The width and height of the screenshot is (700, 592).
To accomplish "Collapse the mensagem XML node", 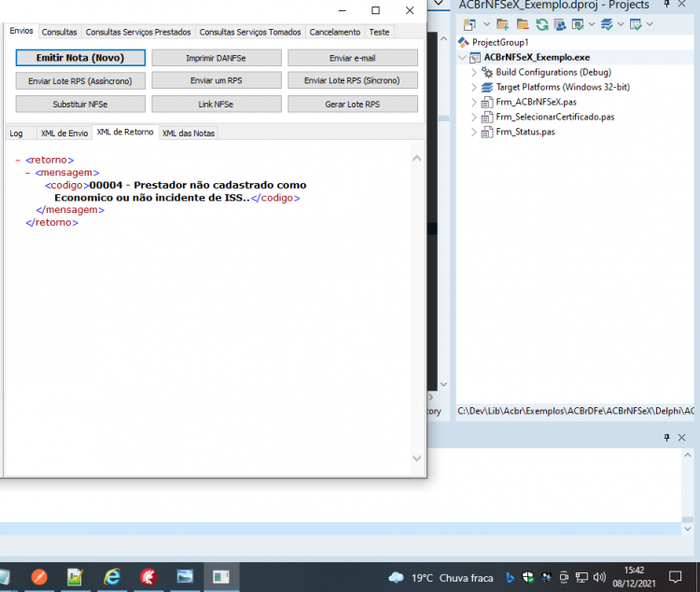I will click(x=28, y=173).
